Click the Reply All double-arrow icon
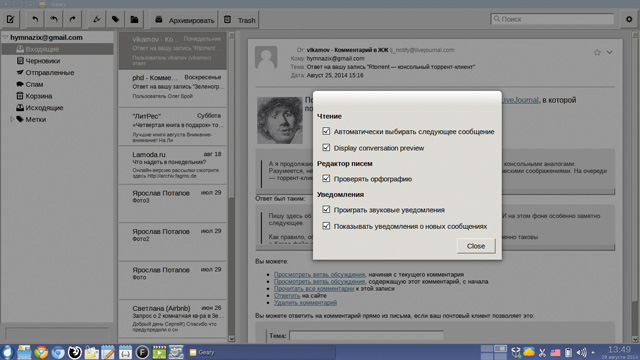The width and height of the screenshot is (640, 360). (x=54, y=19)
